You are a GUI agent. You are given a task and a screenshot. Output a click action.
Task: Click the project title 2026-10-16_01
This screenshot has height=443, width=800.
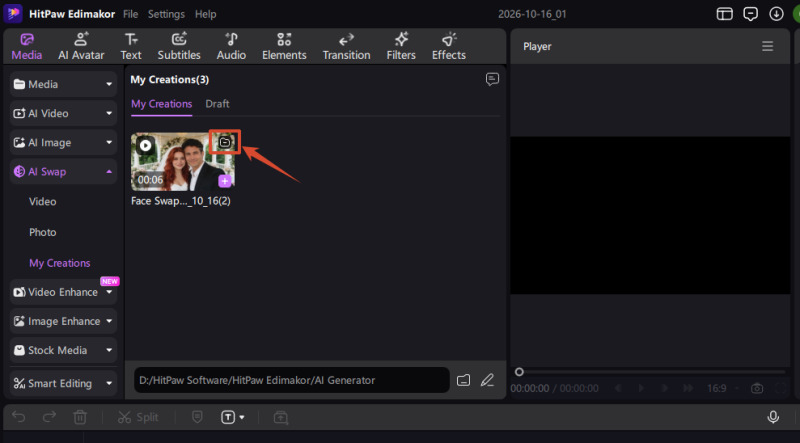coord(532,14)
